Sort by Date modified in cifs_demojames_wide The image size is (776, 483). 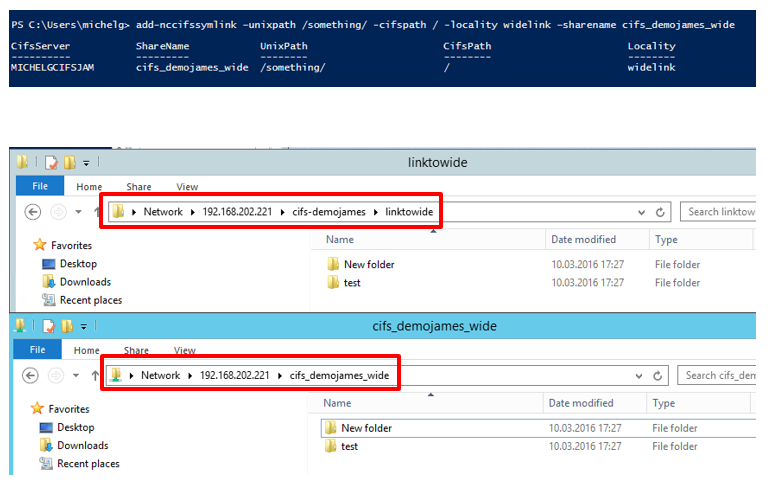(x=581, y=403)
